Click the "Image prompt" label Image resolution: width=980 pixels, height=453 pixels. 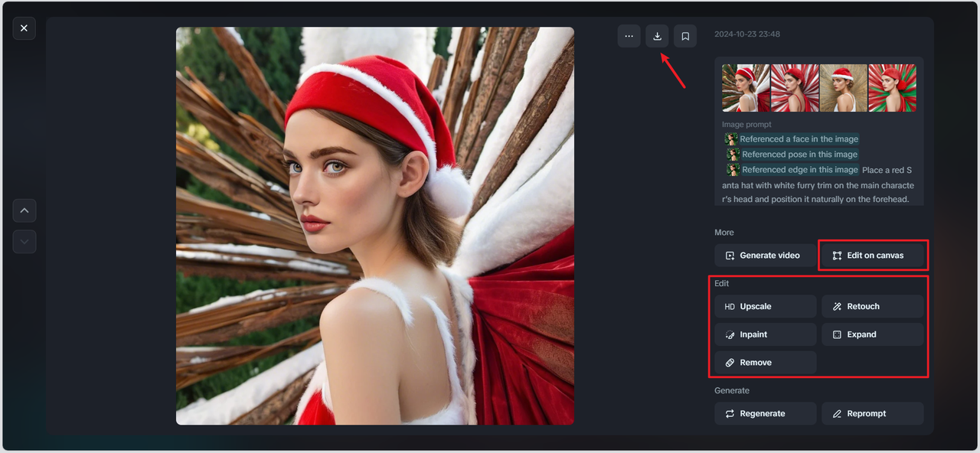pyautogui.click(x=746, y=124)
